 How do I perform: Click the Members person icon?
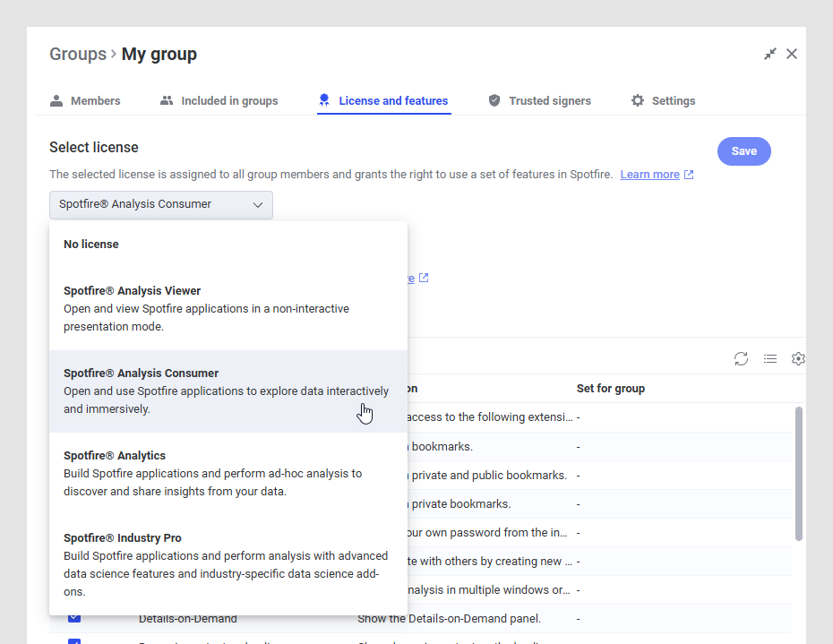pyautogui.click(x=56, y=100)
